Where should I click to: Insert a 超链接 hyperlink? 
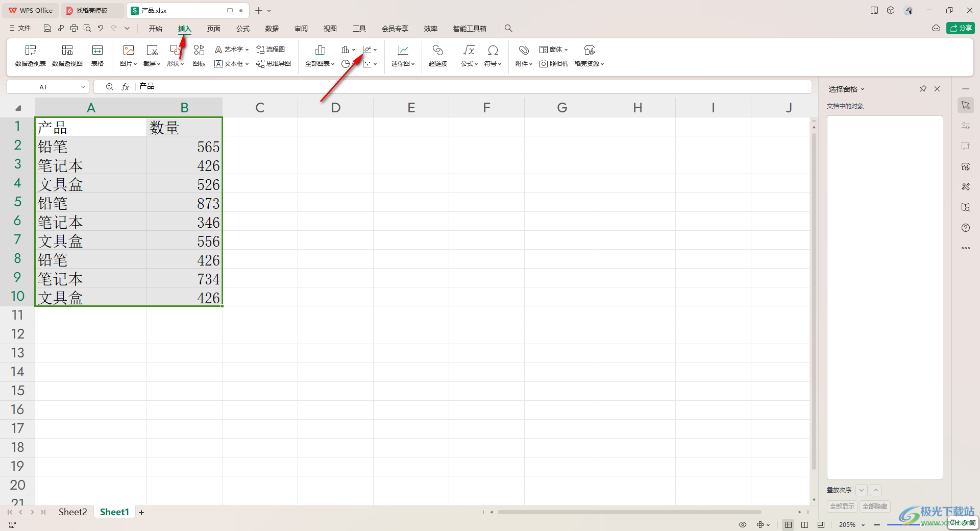pos(438,56)
